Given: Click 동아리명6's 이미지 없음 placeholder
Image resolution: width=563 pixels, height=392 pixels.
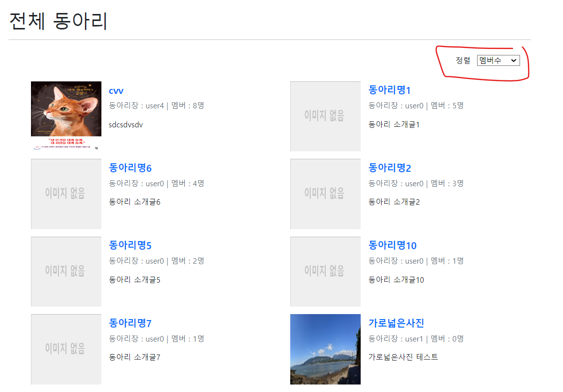Looking at the screenshot, I should [66, 194].
